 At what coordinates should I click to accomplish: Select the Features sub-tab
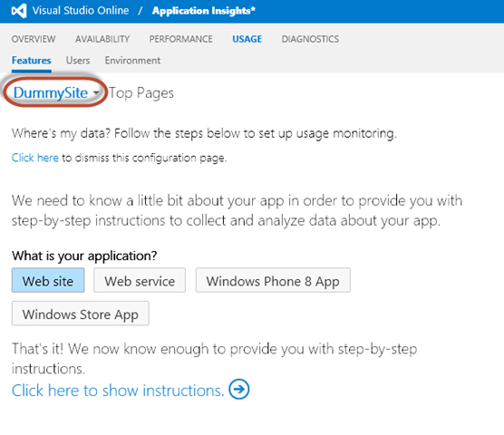[32, 61]
